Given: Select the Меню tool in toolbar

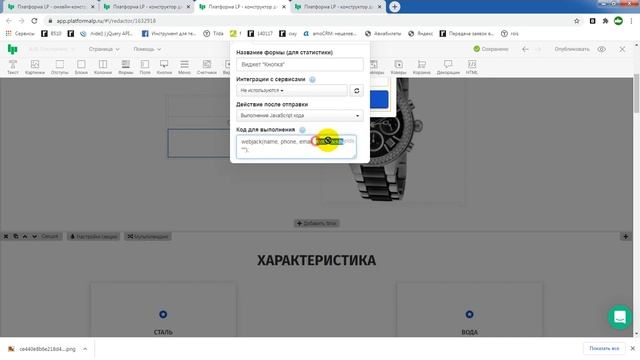Looking at the screenshot, I should coord(184,67).
